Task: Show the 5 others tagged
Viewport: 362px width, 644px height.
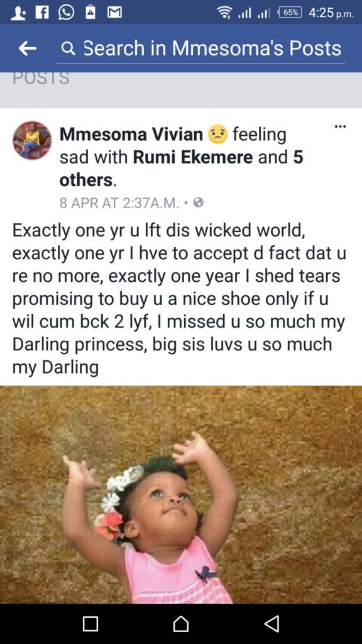Action: point(182,169)
